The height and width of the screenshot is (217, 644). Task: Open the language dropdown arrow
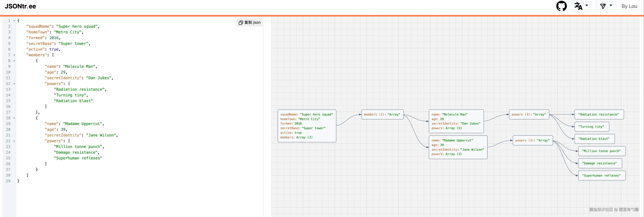(x=587, y=5)
